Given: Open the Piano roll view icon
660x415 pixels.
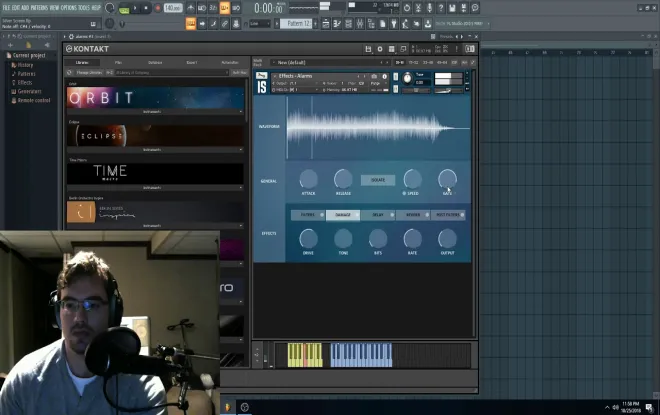Looking at the screenshot, I should pos(337,24).
